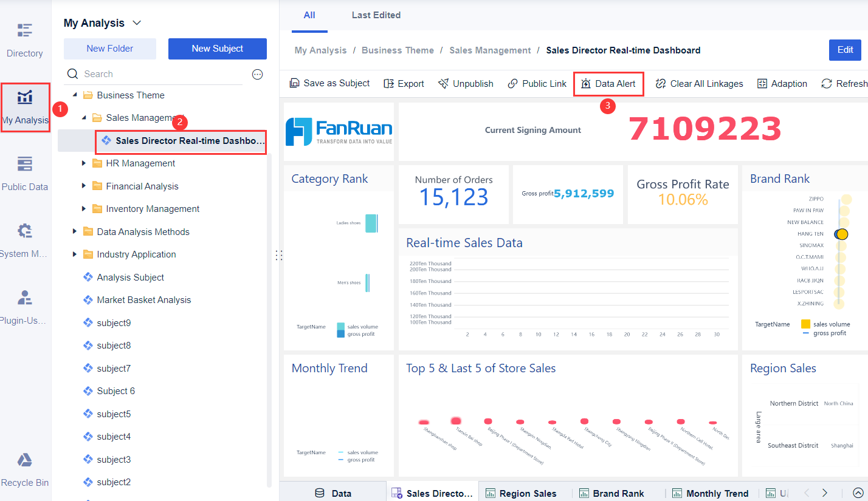Expand the Data Analysis Methods folder

tap(75, 231)
